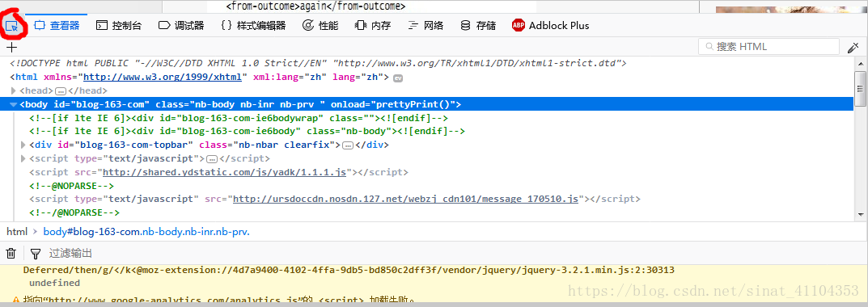Open the www.w3.org/1999/xhtml namespace link
Viewport: 868px width, 307px height.
coord(163,78)
